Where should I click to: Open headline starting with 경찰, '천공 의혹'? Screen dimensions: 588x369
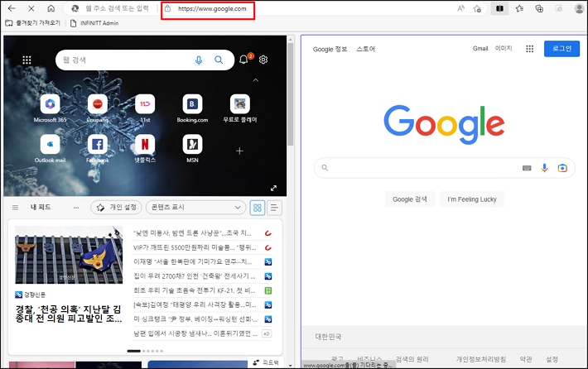69,314
